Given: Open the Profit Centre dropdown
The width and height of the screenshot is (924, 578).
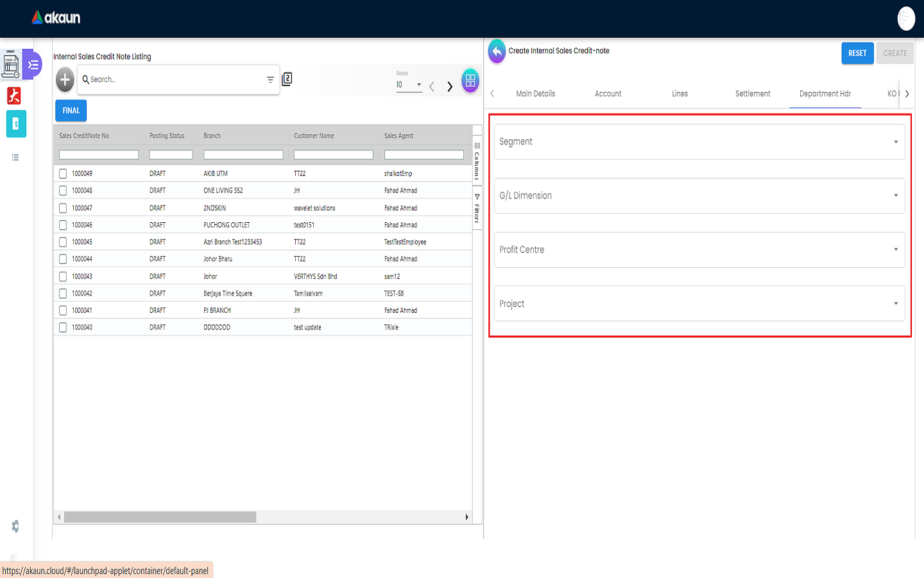Looking at the screenshot, I should [x=699, y=250].
